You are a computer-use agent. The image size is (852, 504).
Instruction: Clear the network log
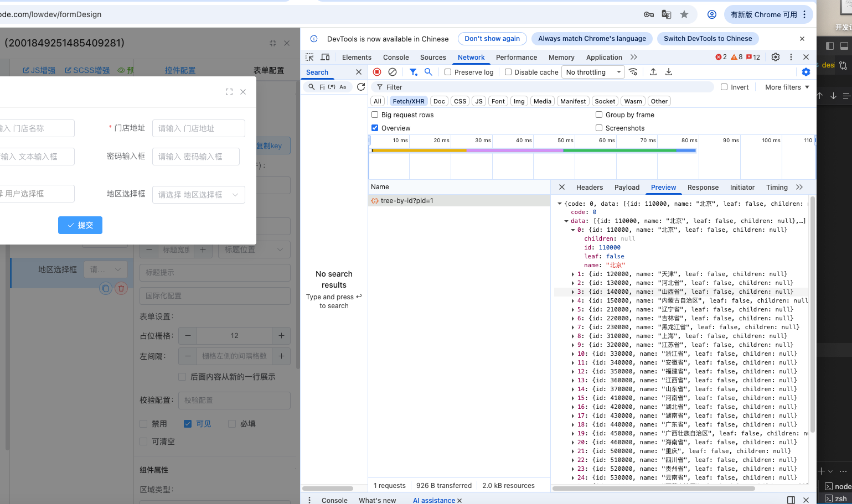pos(393,72)
